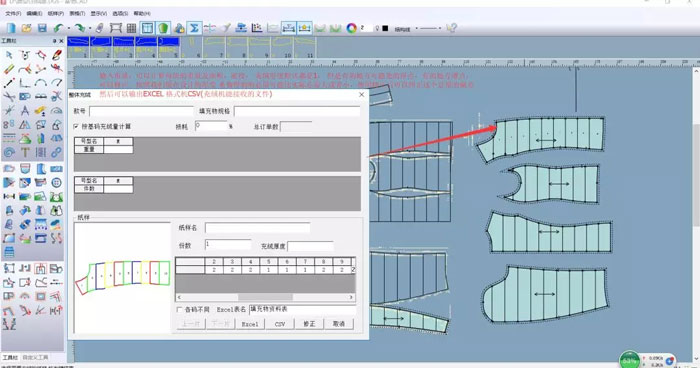Click the New file icon
700x368 pixels.
[11, 28]
